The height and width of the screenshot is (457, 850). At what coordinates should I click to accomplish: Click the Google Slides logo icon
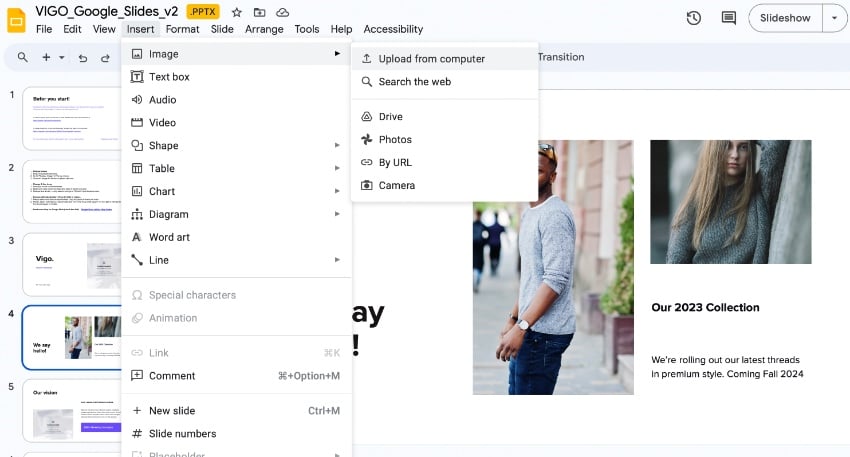pyautogui.click(x=17, y=19)
